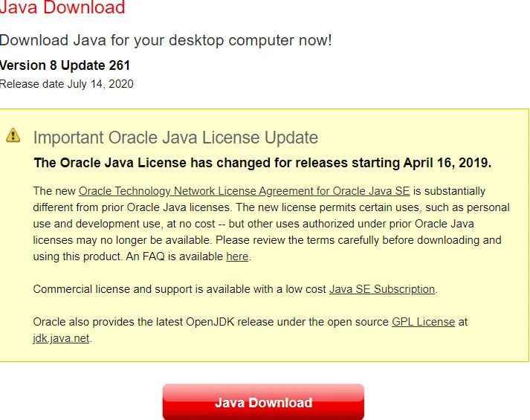This screenshot has width=530, height=420.
Task: Click the 'Commercial license and support' sentence
Action: (x=235, y=289)
